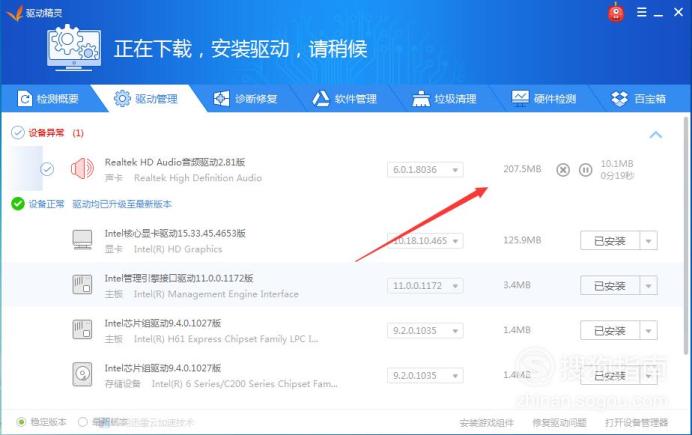Click the 驱动均已升级至最新版本 link text

(x=122, y=204)
